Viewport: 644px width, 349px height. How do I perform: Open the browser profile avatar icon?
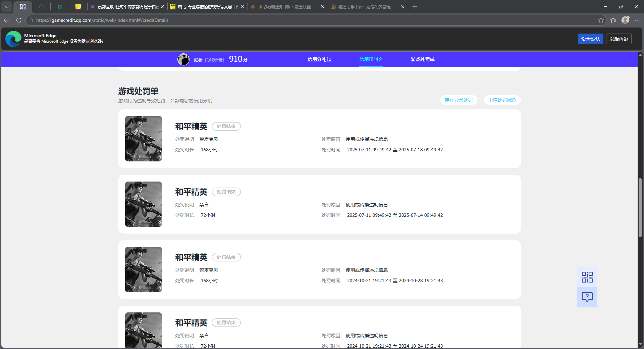(625, 20)
